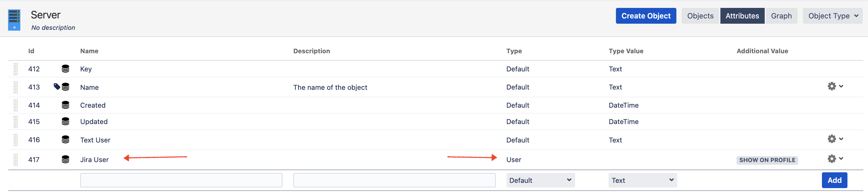Open gear settings for Jira User attribute
Image resolution: width=868 pixels, height=196 pixels.
pos(831,159)
